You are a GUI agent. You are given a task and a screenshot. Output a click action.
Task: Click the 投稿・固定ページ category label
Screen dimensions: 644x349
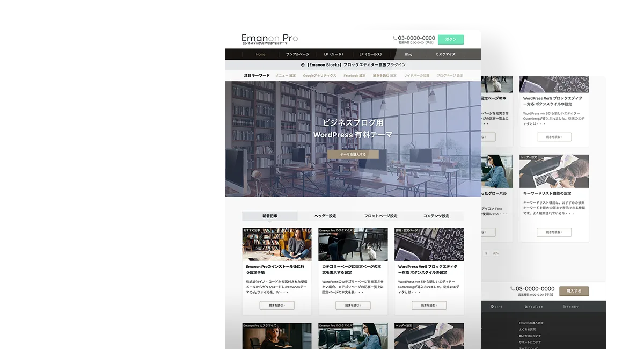[x=406, y=230]
